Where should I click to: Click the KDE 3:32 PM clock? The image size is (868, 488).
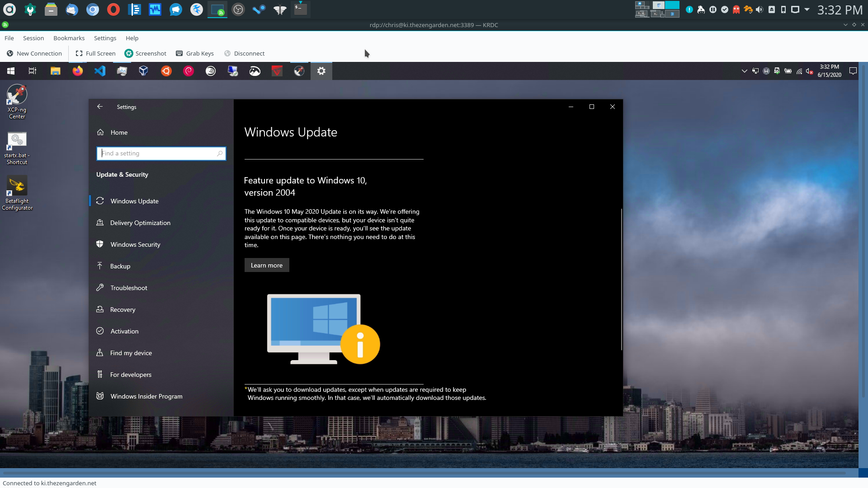pos(840,9)
